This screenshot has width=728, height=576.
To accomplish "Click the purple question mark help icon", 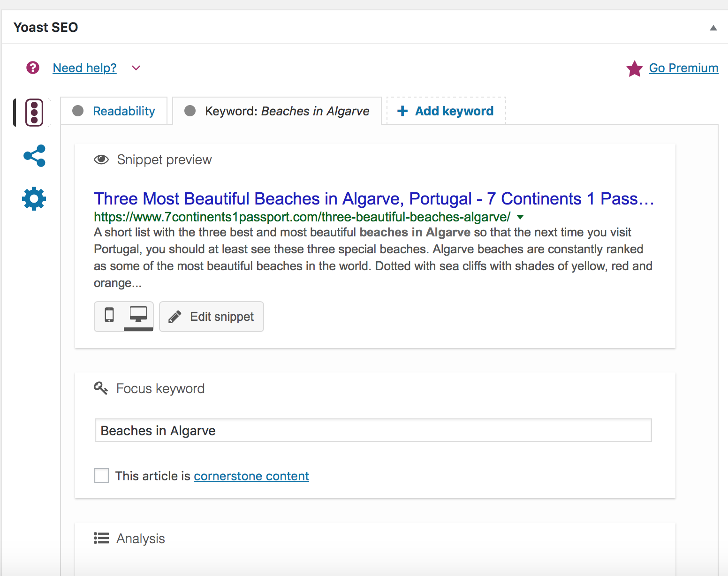I will click(33, 68).
